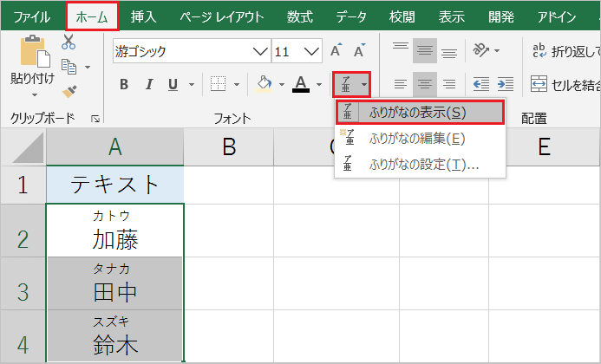
Task: Select row 4 header
Action: 23,336
